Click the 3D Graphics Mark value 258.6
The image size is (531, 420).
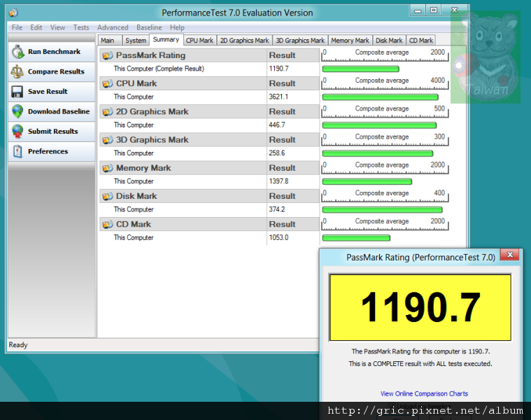[x=277, y=153]
